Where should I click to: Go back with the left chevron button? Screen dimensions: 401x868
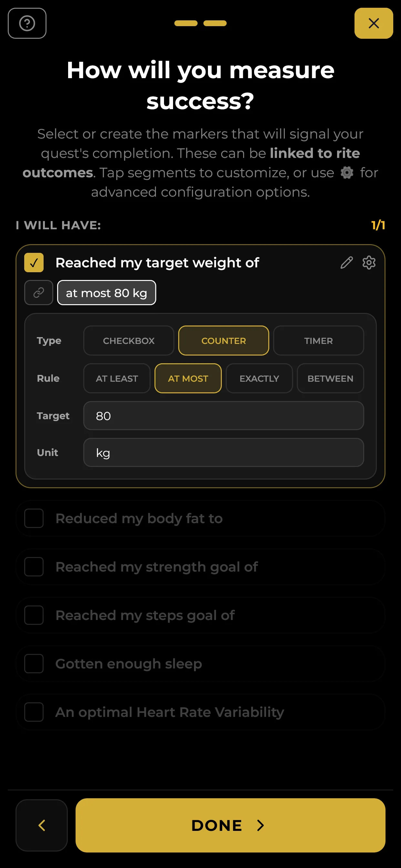[x=41, y=825]
